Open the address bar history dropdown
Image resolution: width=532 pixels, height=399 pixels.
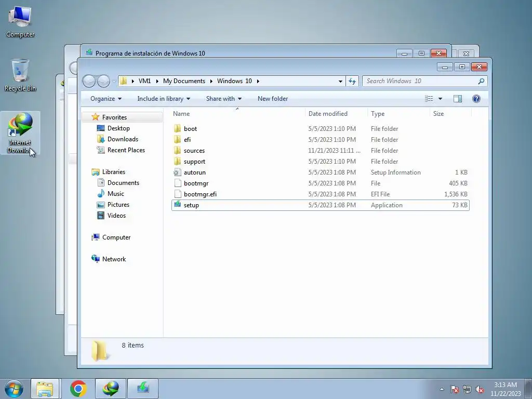click(340, 81)
